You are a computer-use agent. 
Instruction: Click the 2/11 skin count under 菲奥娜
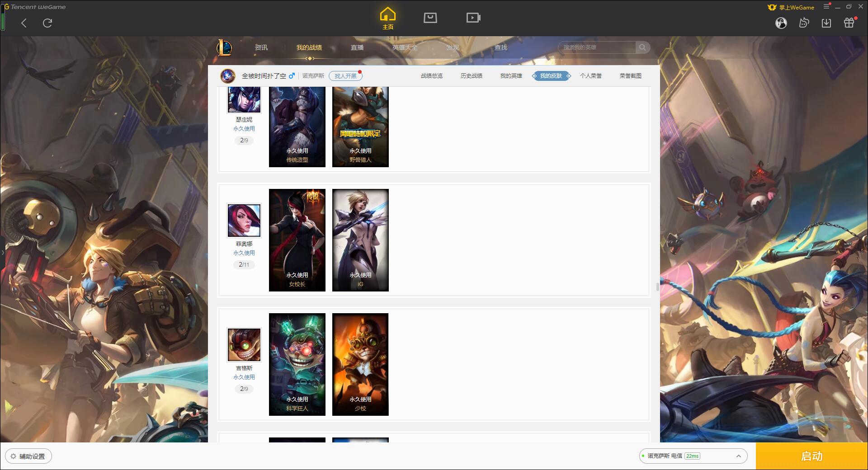click(x=244, y=265)
